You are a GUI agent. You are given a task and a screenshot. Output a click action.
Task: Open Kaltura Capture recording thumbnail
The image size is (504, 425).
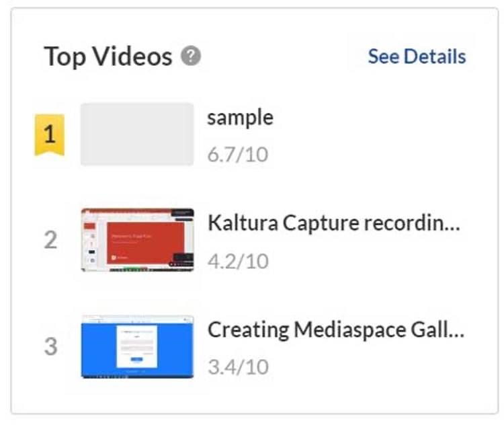pos(137,240)
